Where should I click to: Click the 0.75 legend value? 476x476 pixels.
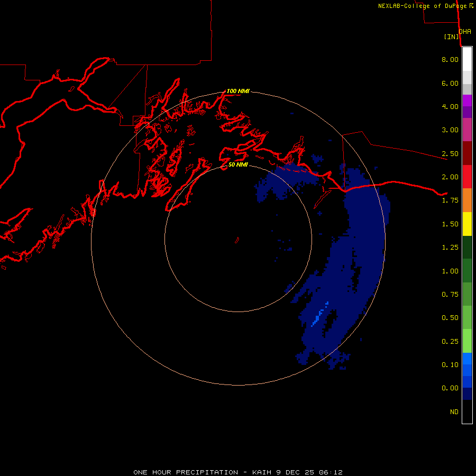click(x=450, y=295)
